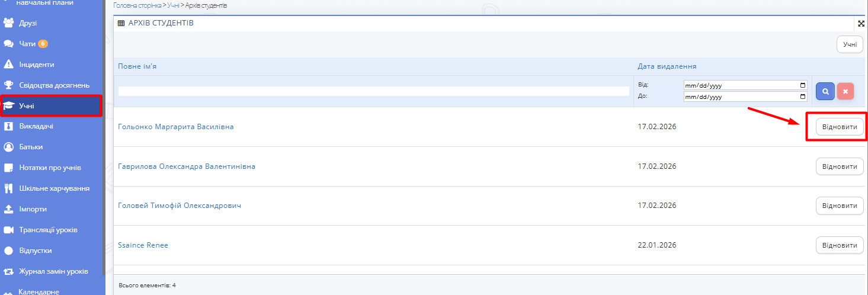
Task: Open Журнал замін уроків menu item
Action: tap(53, 271)
